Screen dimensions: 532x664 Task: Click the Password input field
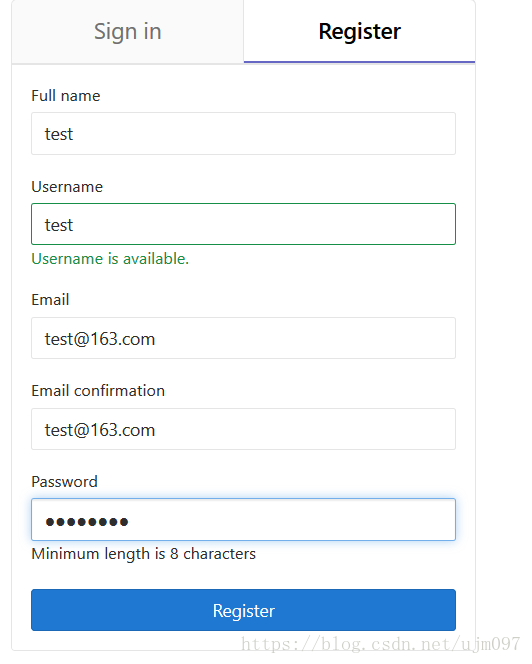pos(243,520)
